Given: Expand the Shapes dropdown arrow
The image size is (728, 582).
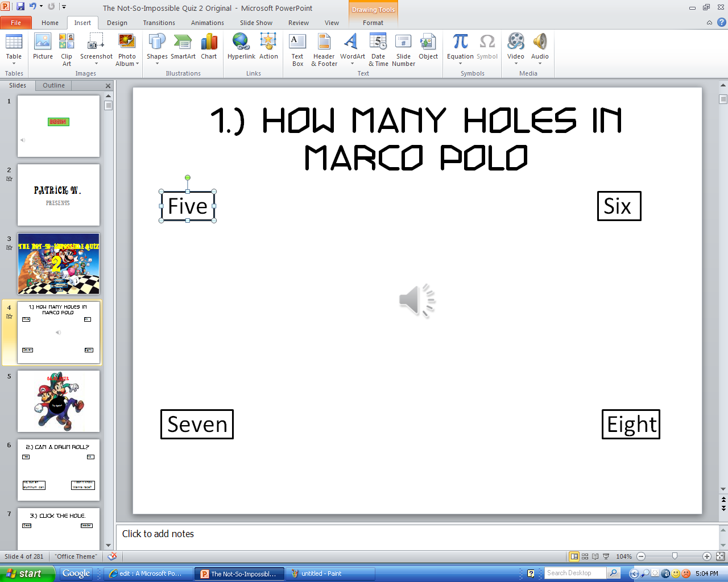Looking at the screenshot, I should (x=157, y=64).
